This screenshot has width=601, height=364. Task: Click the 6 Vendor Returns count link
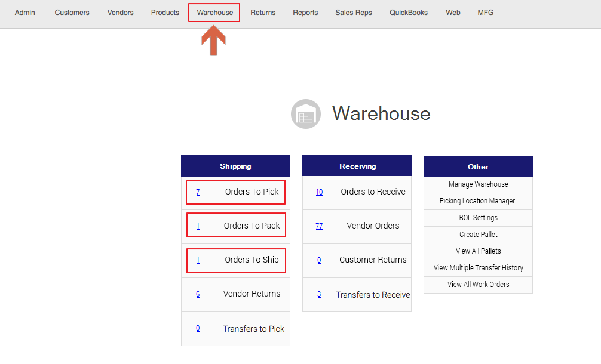(198, 294)
